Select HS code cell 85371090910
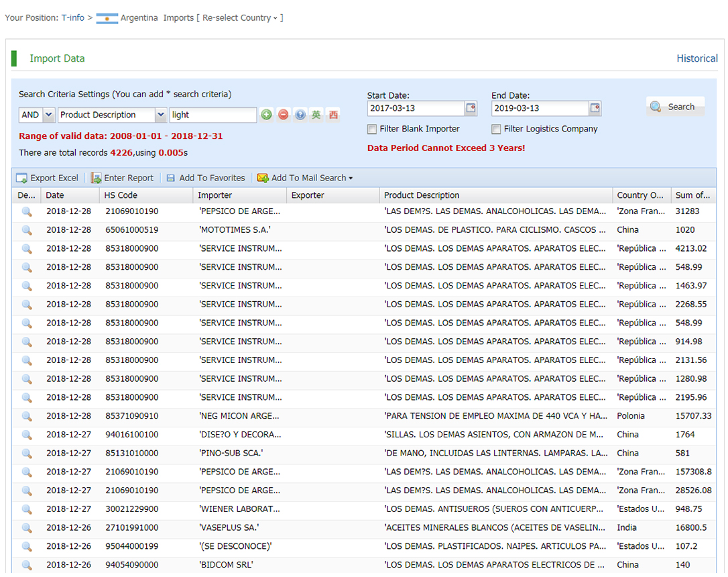The image size is (728, 577). [132, 416]
